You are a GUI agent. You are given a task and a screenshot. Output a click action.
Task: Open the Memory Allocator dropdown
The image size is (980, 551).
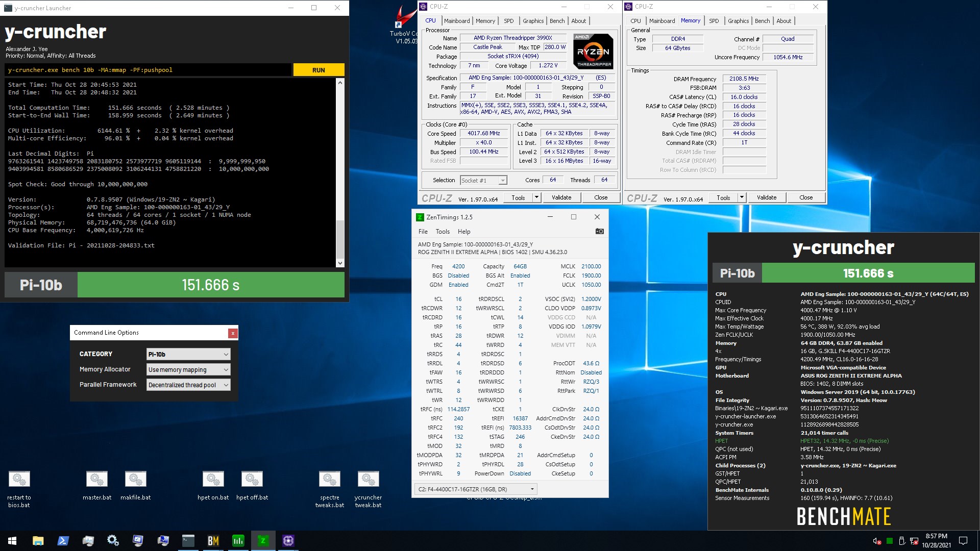(188, 369)
